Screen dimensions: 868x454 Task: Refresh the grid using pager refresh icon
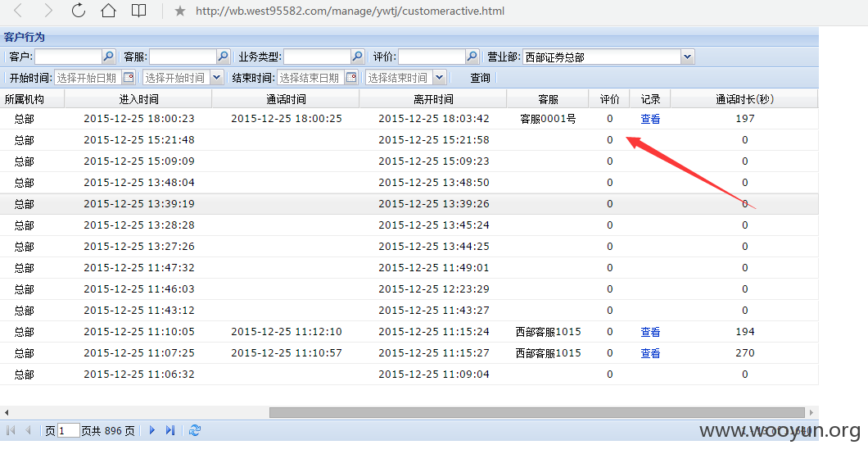(195, 430)
